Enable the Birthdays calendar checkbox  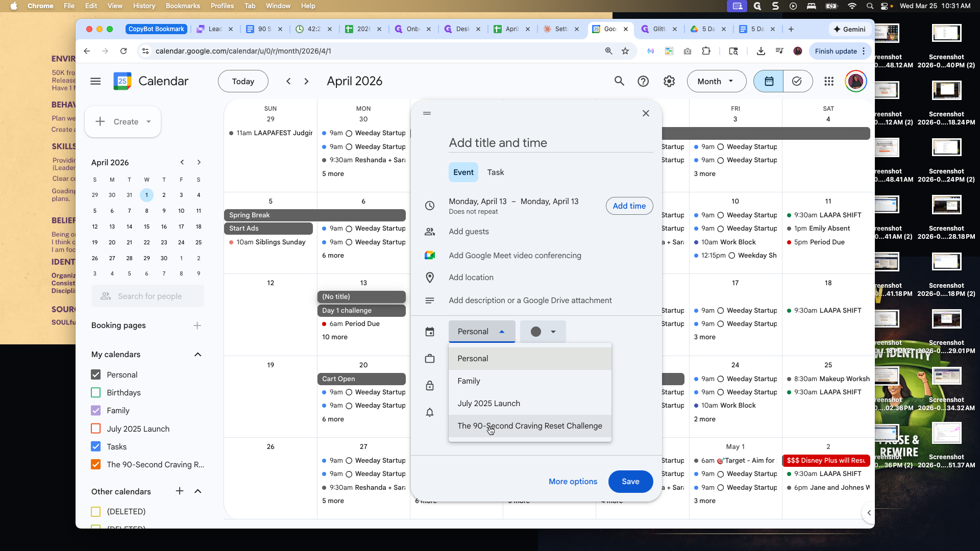click(x=95, y=392)
